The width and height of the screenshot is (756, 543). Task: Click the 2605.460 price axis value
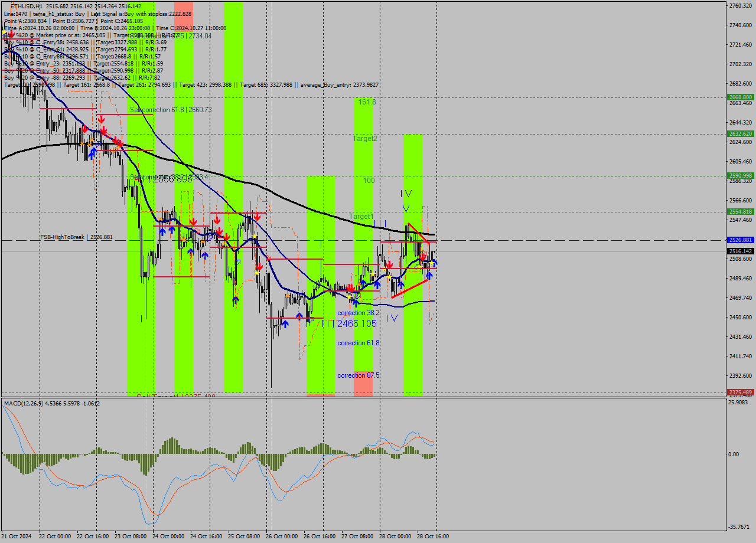741,161
